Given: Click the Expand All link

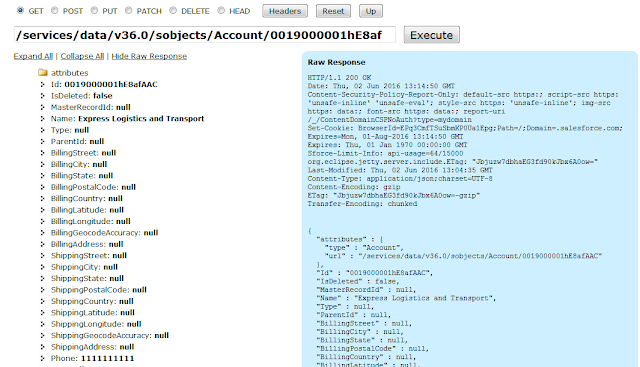Looking at the screenshot, I should click(33, 56).
